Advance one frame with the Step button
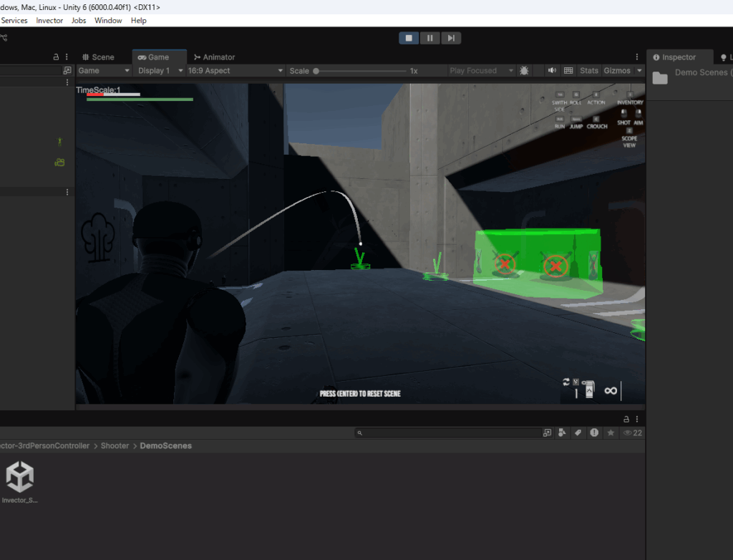 (x=451, y=38)
